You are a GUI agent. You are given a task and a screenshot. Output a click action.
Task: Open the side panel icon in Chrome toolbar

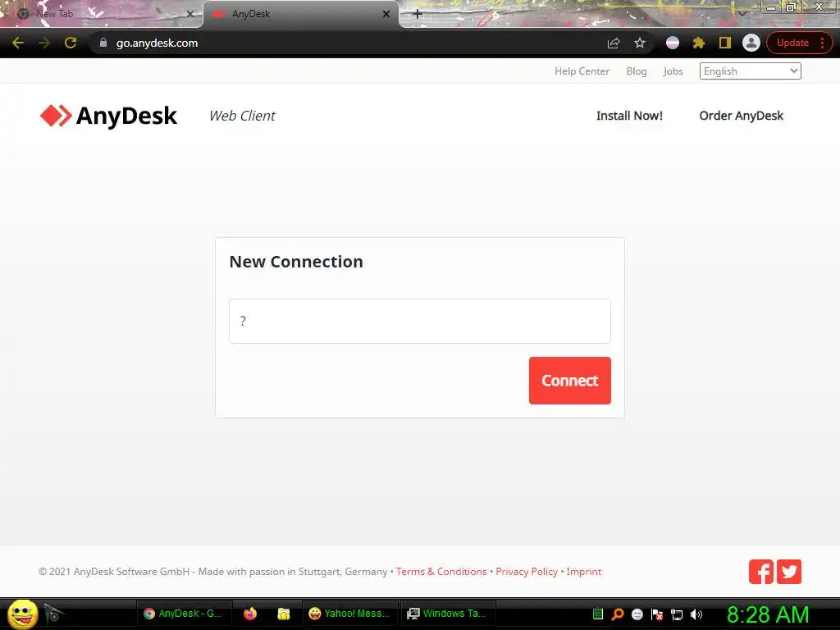click(x=725, y=43)
